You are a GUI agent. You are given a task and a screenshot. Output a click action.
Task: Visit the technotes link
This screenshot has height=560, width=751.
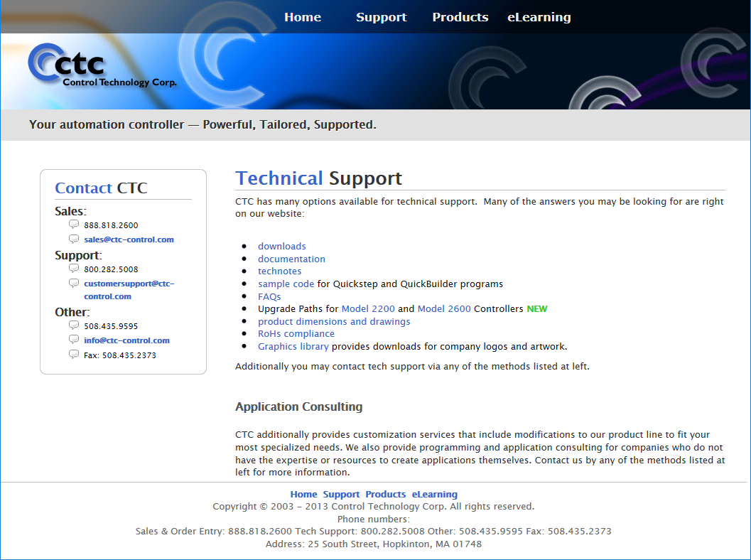[279, 271]
